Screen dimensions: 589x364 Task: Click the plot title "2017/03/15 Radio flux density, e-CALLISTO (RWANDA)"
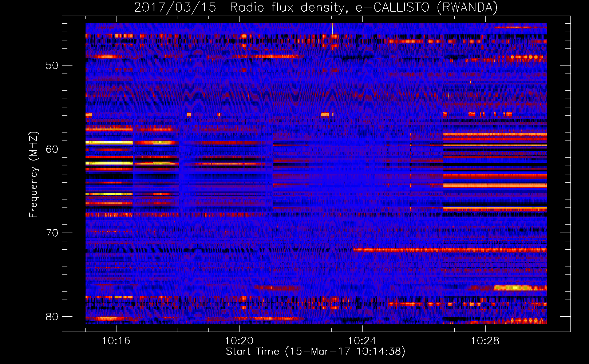point(316,7)
